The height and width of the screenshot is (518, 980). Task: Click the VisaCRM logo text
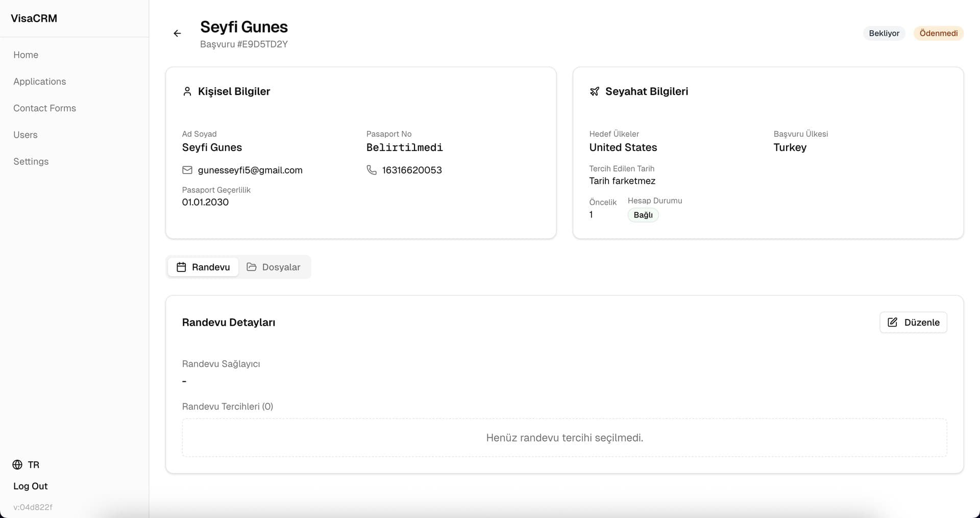(x=34, y=18)
